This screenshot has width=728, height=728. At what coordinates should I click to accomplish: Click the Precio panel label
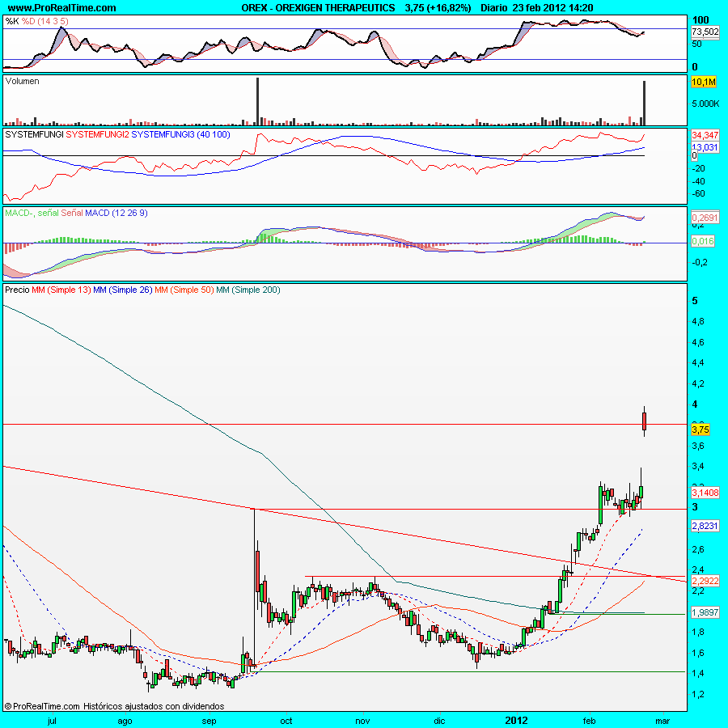17,290
